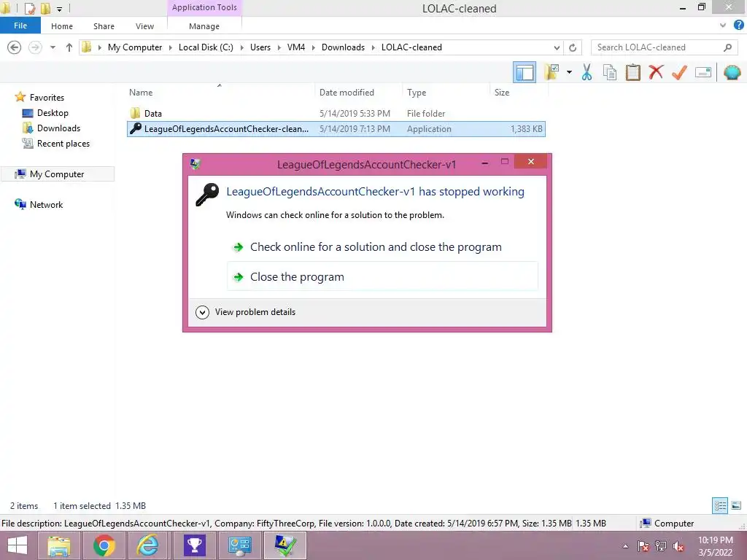
Task: Select My Computer in the navigation pane
Action: [x=57, y=174]
